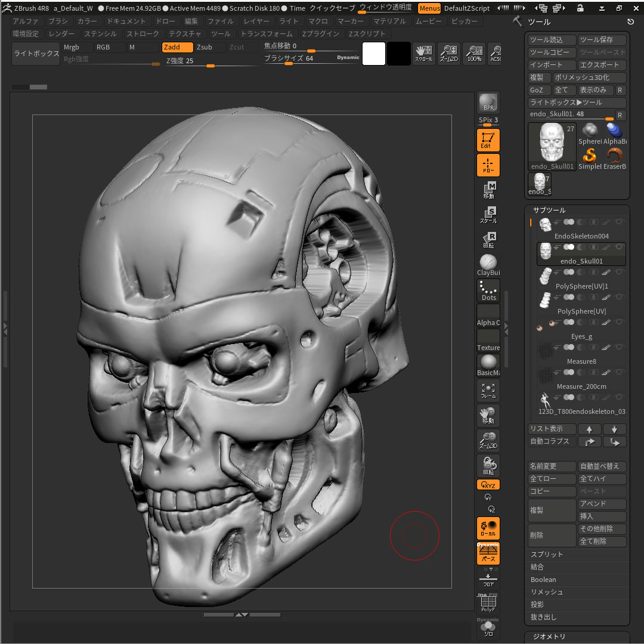Open the ファイル (File) menu
The height and width of the screenshot is (644, 644).
coord(221,21)
